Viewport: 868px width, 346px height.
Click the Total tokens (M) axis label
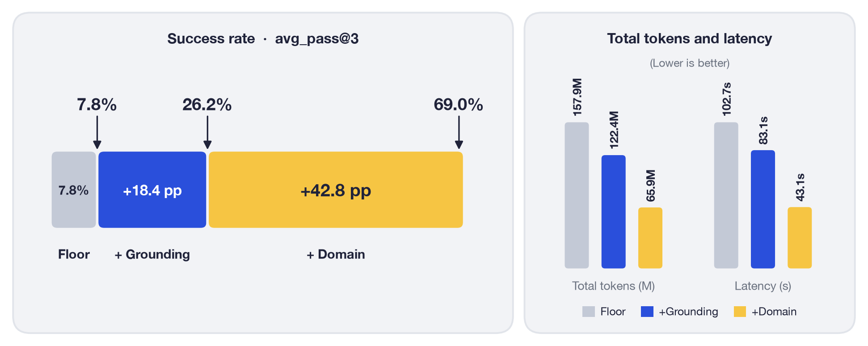coord(613,286)
